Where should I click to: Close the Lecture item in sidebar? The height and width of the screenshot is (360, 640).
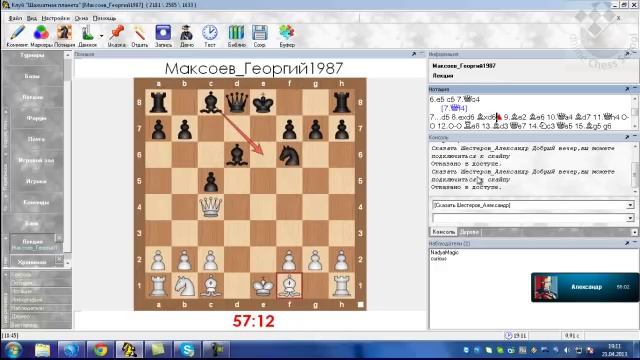tap(59, 238)
